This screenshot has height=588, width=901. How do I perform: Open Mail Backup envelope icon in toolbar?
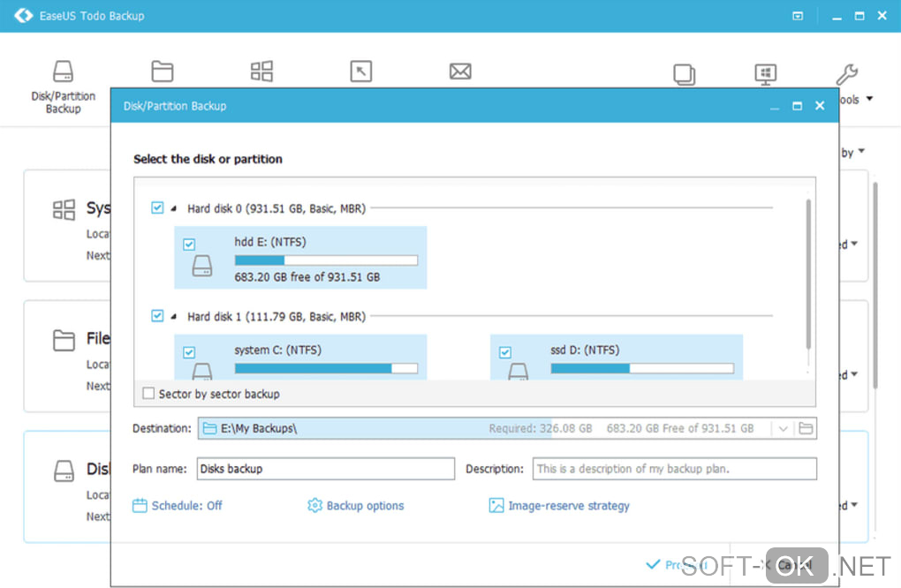pos(460,72)
